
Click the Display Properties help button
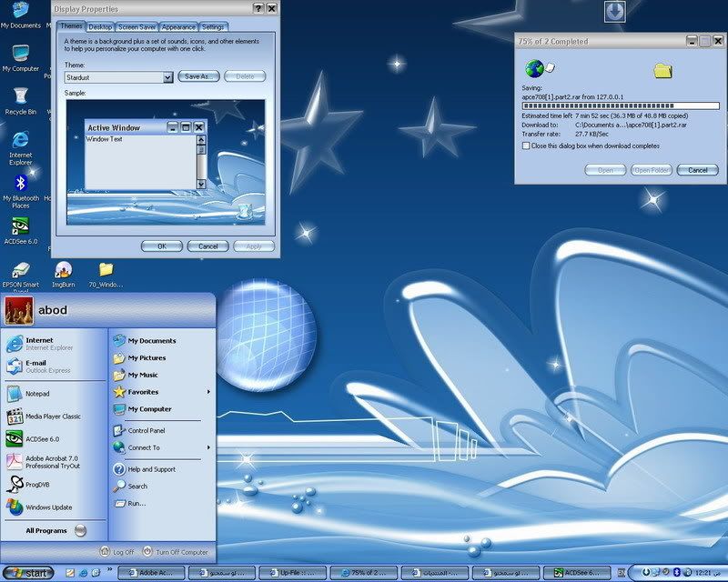pos(258,8)
